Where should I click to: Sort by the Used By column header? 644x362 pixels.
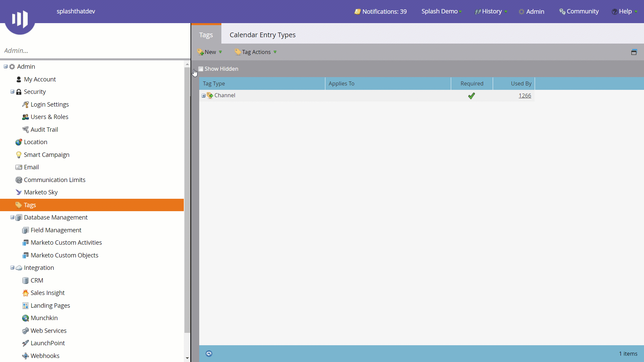514,83
